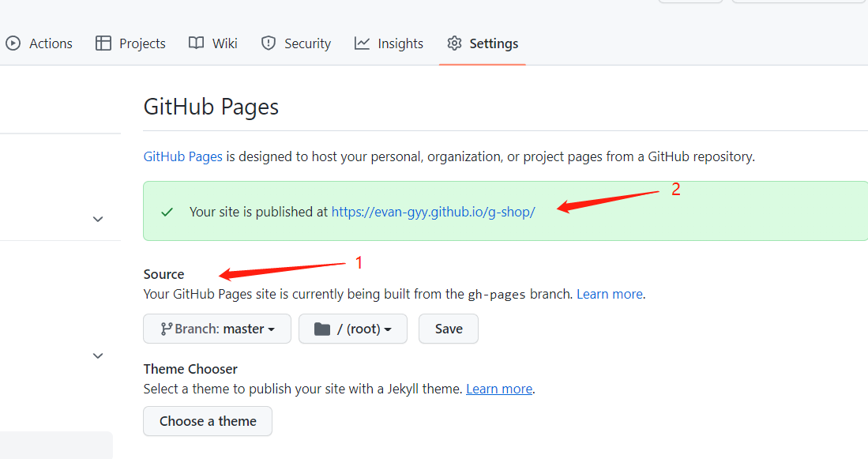Click the Settings gear icon
The height and width of the screenshot is (459, 868).
[454, 43]
